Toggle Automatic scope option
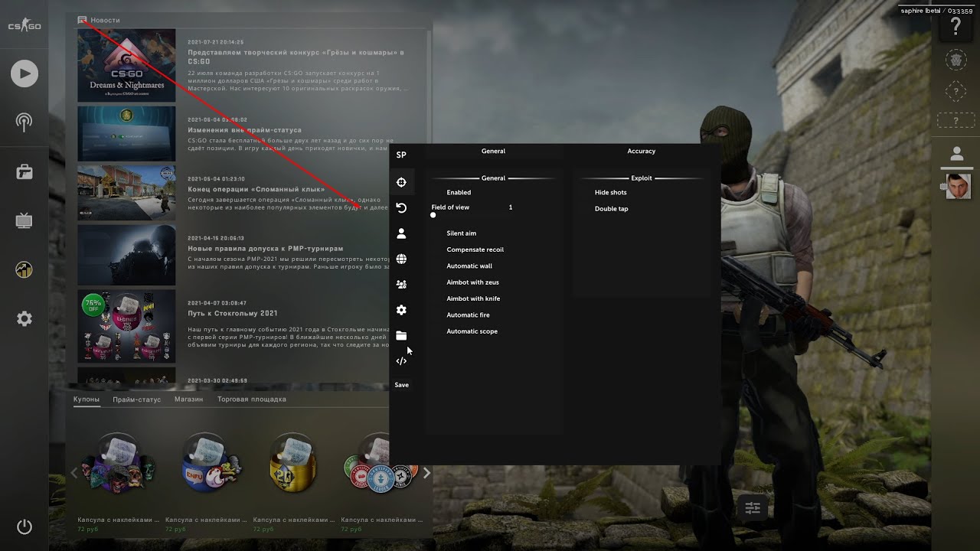The image size is (980, 551). tap(472, 331)
